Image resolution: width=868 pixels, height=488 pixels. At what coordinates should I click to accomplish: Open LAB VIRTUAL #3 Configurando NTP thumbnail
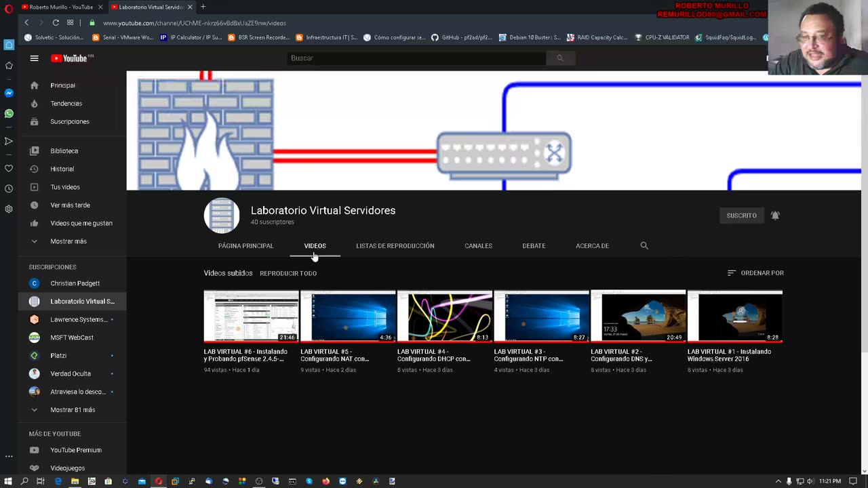[x=541, y=316]
